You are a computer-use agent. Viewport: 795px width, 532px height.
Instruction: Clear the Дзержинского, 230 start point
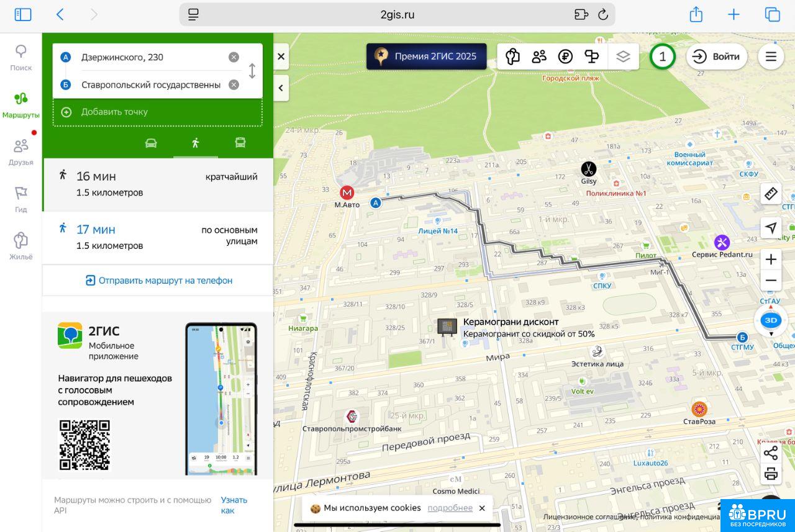(x=234, y=57)
